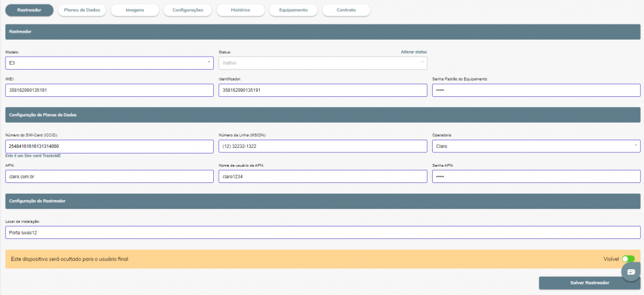Open the Status dropdown showing Inativo
Image resolution: width=644 pixels, height=295 pixels.
323,63
